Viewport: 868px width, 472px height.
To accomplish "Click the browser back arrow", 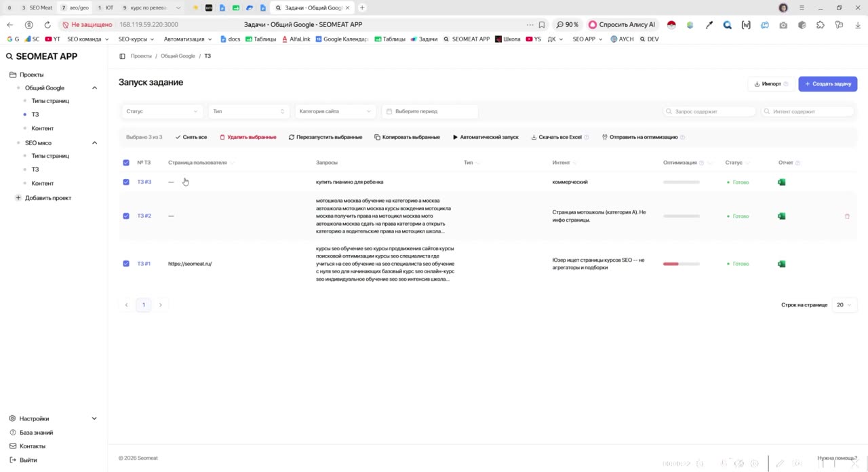I will 9,24.
